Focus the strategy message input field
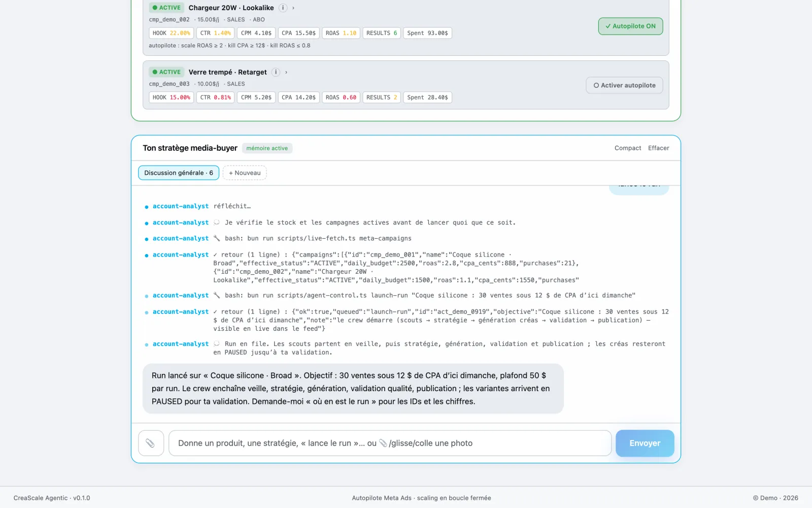Image resolution: width=812 pixels, height=508 pixels. [390, 443]
